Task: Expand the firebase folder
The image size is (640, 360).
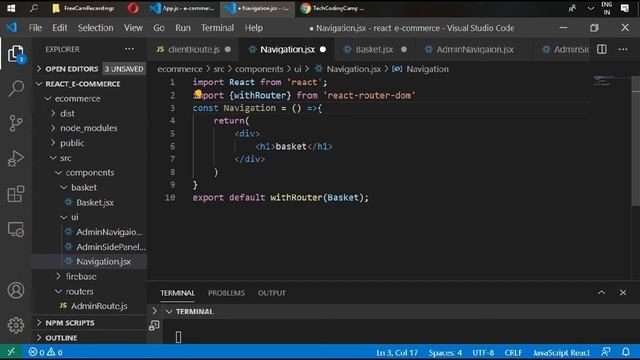Action: [x=90, y=276]
